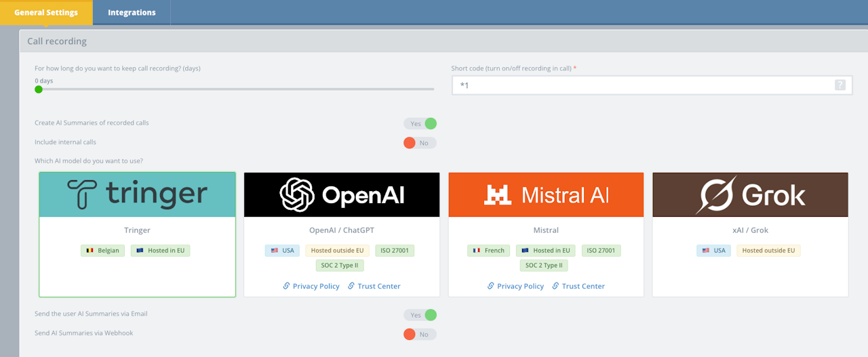Open the General Settings tab
This screenshot has width=868, height=357.
[46, 12]
